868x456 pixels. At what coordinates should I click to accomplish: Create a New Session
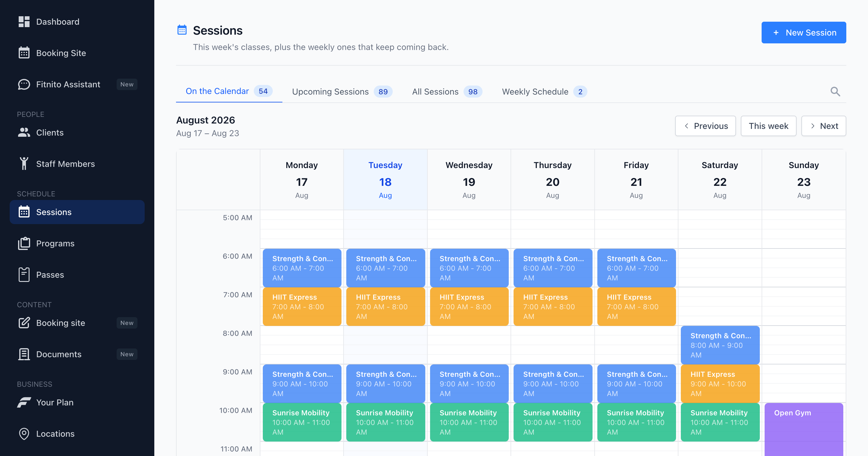[804, 33]
